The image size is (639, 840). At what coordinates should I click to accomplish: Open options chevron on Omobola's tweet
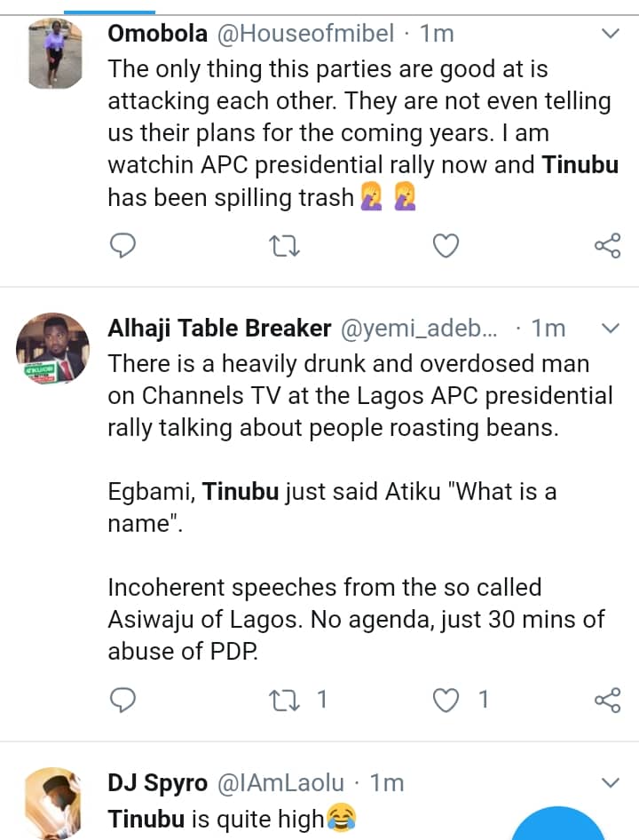(611, 34)
